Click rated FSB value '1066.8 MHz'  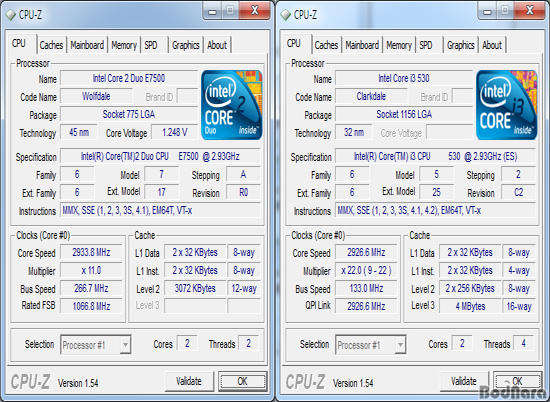pyautogui.click(x=91, y=306)
